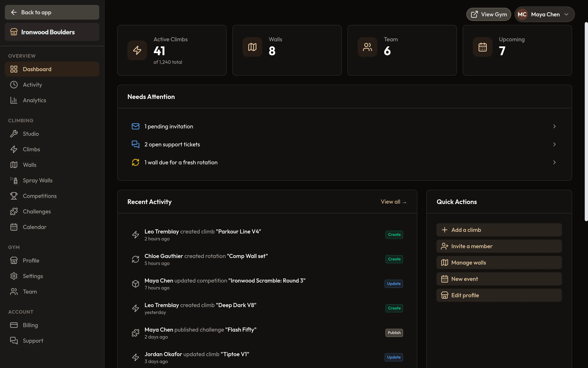588x368 pixels.
Task: Select Ironwood Boulders gym header
Action: click(x=52, y=32)
